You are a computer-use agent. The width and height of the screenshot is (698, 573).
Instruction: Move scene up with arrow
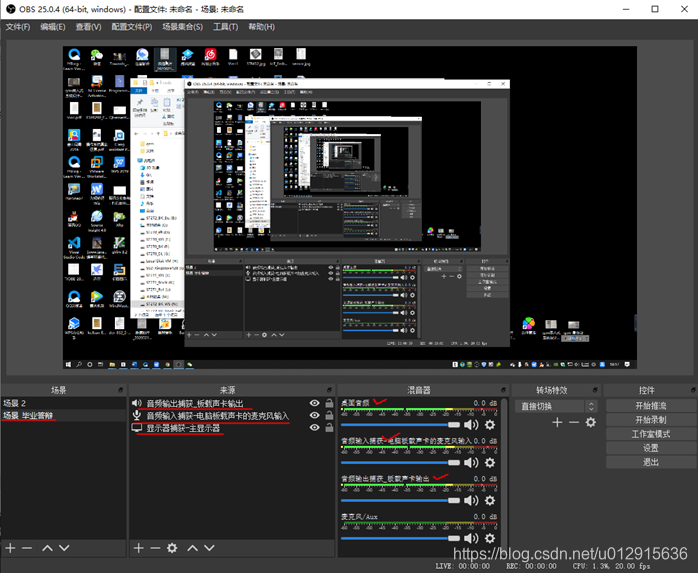[47, 548]
